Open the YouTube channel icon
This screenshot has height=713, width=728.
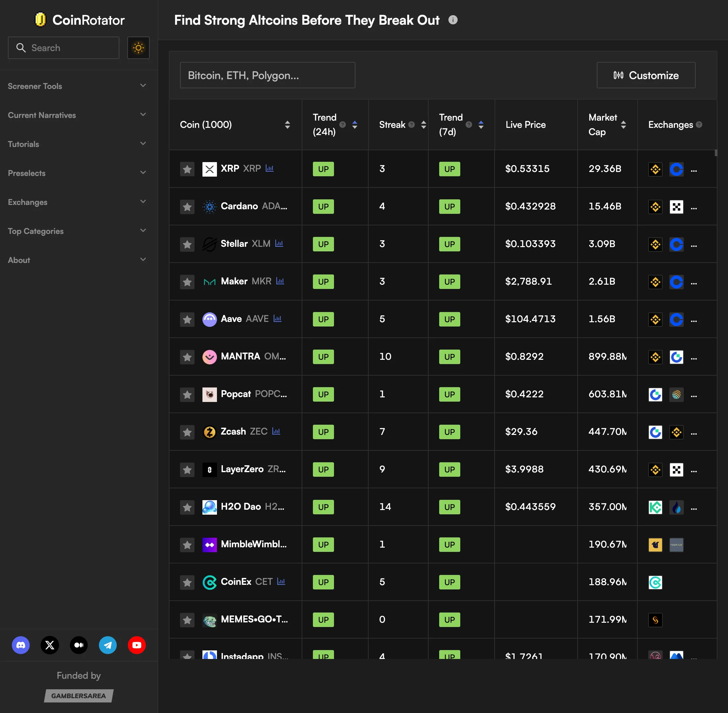(137, 645)
